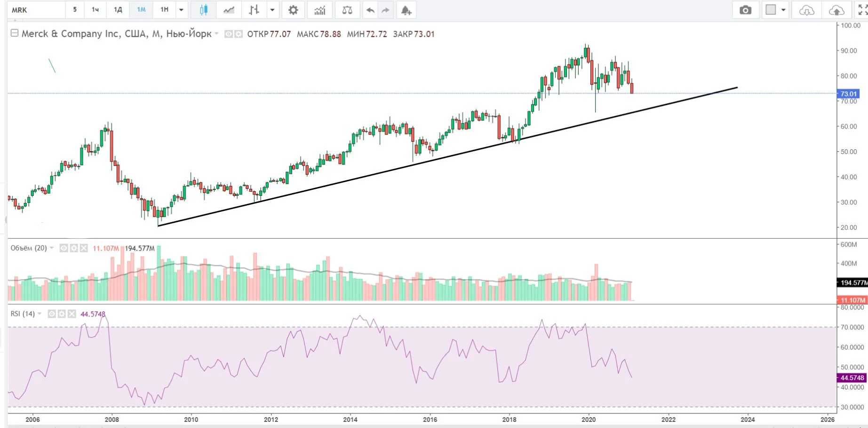The width and height of the screenshot is (868, 428).
Task: Open the compare symbols scales icon
Action: (x=347, y=10)
